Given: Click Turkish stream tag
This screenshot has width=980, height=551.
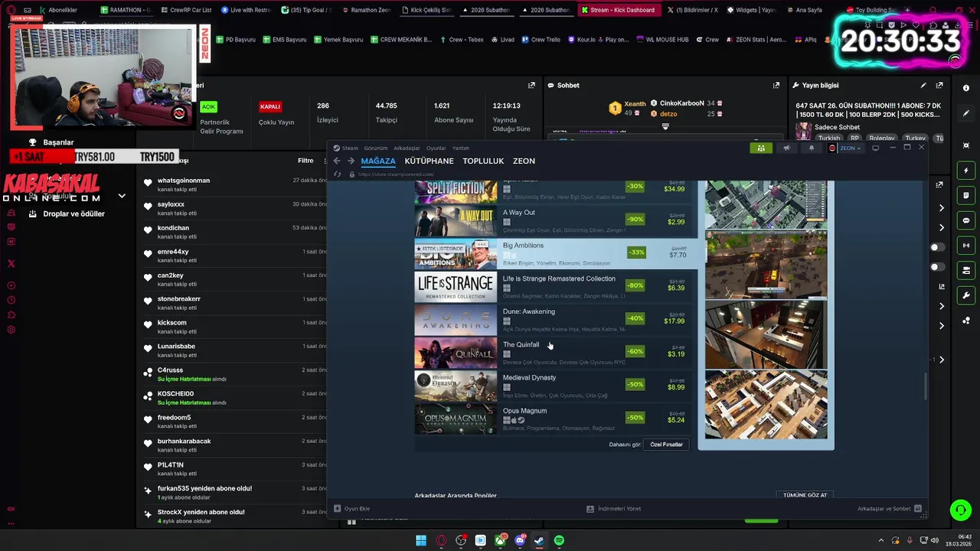Looking at the screenshot, I should point(829,139).
